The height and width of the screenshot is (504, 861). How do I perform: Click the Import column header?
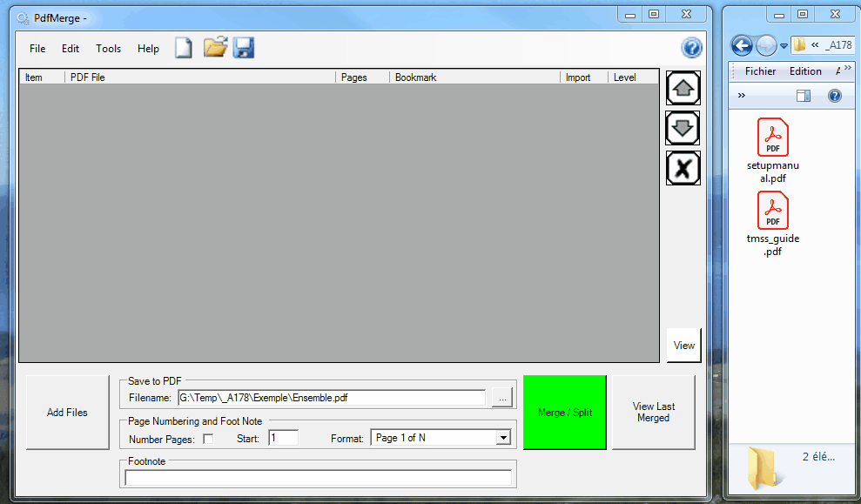coord(583,77)
